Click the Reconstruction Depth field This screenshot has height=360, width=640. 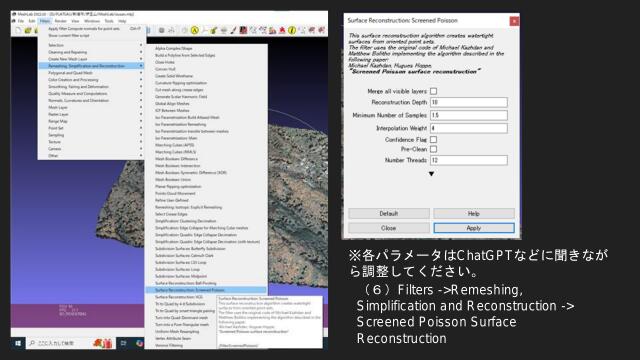click(x=469, y=102)
